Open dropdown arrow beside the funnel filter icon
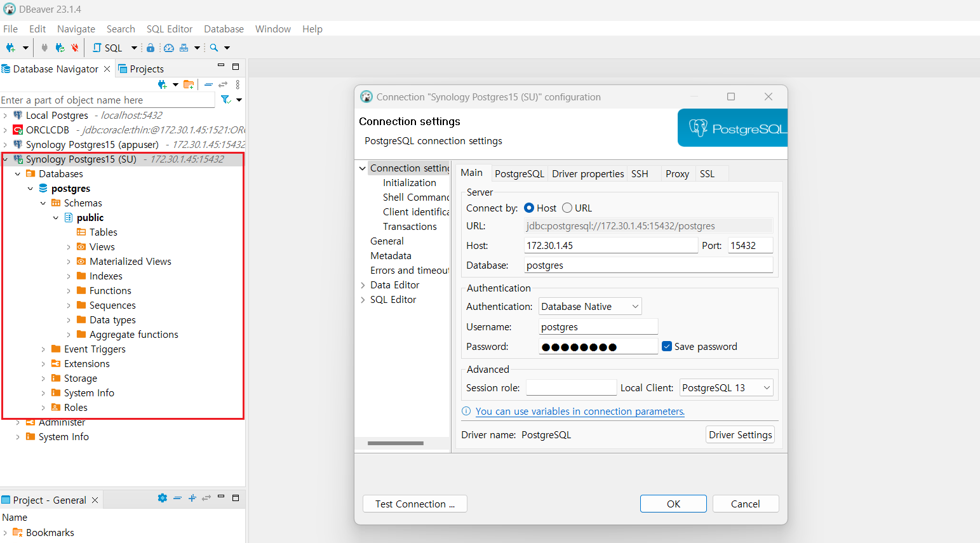Viewport: 980px width, 543px height. (239, 100)
